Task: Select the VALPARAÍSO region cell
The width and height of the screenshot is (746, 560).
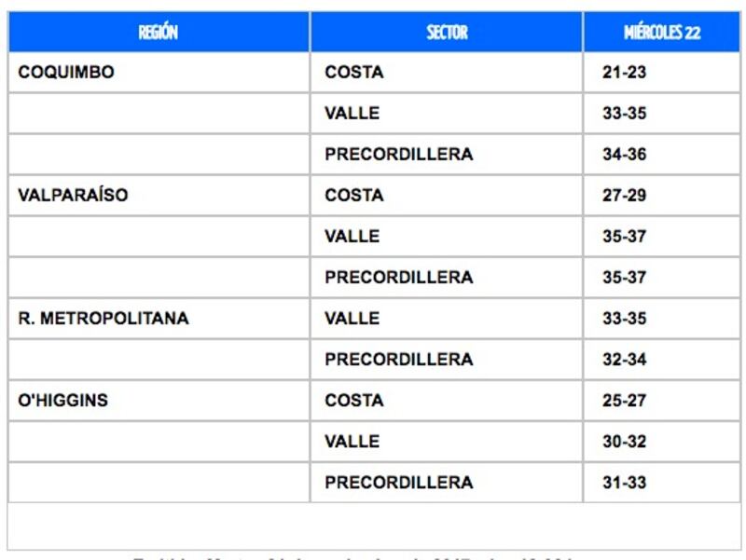Action: coord(159,196)
